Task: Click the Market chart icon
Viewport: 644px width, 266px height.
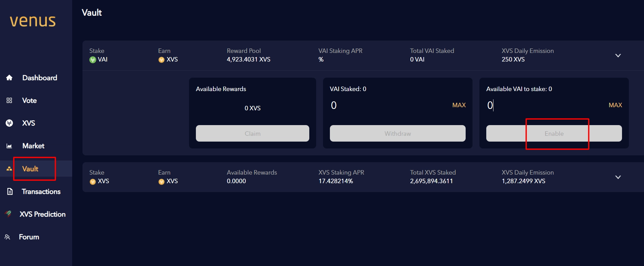Action: pyautogui.click(x=9, y=146)
